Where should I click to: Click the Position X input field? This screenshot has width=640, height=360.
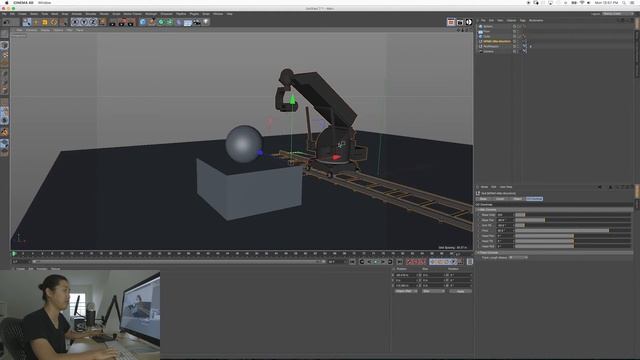pyautogui.click(x=406, y=275)
